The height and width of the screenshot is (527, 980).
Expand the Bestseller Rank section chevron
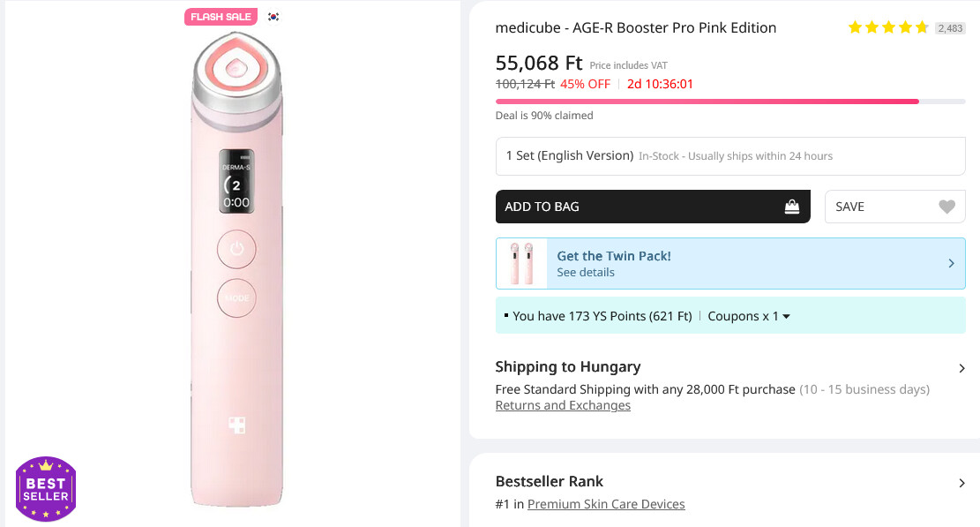pyautogui.click(x=961, y=483)
